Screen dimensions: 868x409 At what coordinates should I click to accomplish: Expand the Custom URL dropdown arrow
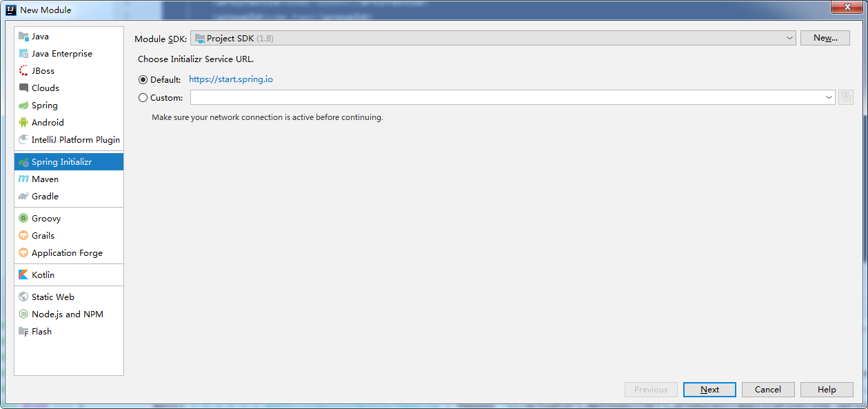(x=829, y=97)
